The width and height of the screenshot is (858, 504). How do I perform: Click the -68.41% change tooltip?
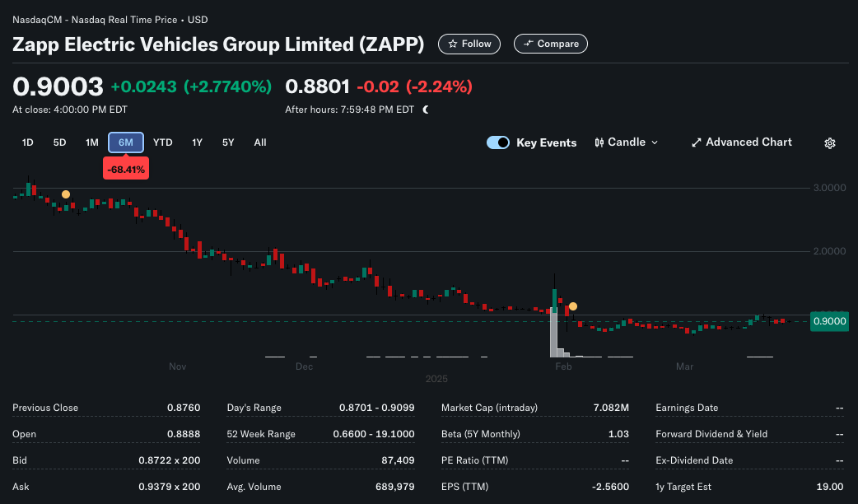(x=126, y=169)
